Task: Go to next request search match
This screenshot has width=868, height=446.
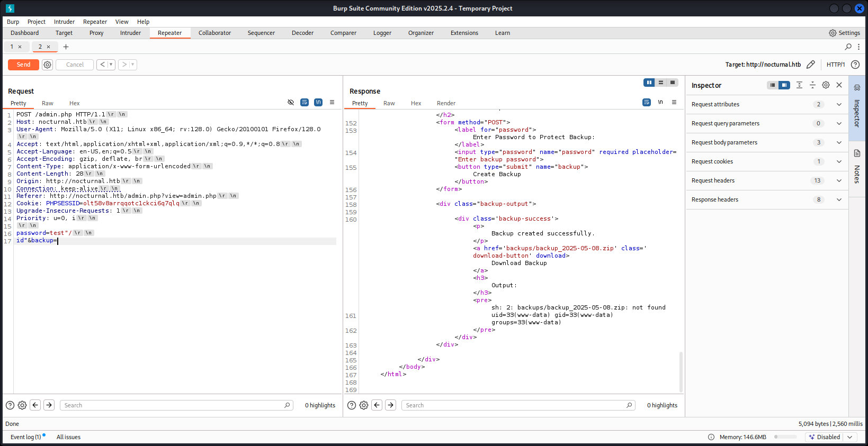Action: click(49, 405)
